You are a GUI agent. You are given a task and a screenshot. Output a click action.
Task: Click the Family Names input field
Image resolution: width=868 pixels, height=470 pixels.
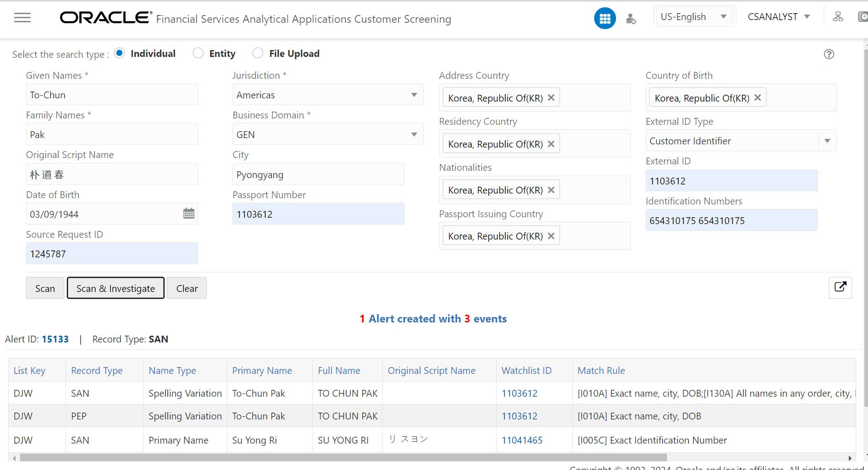tap(112, 134)
